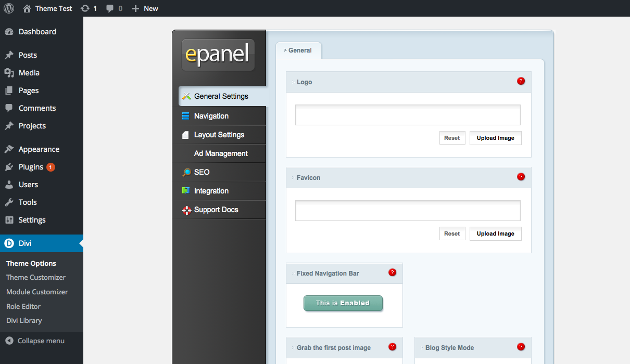This screenshot has height=364, width=630.
Task: Click the Settings sliders icon
Action: pos(9,220)
